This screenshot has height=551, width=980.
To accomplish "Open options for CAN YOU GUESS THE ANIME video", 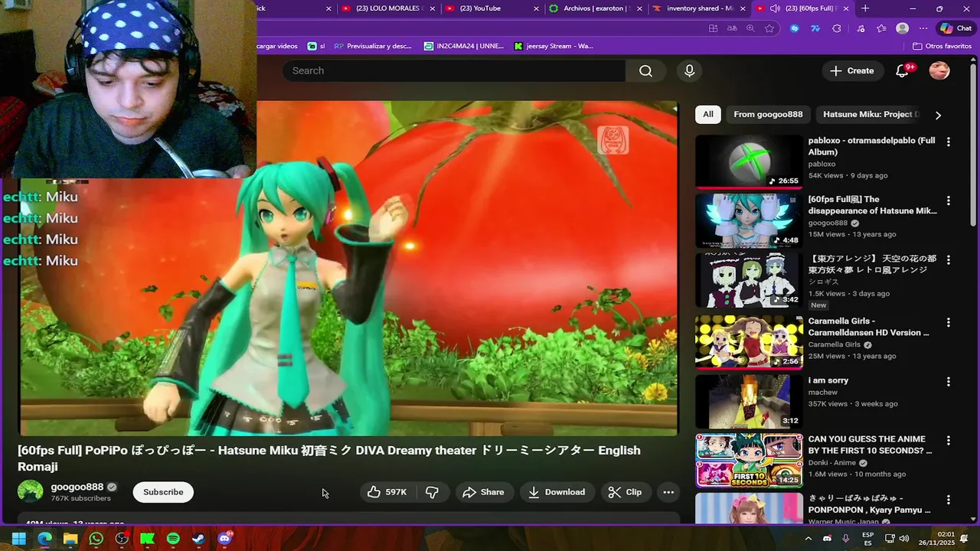I will [x=948, y=441].
